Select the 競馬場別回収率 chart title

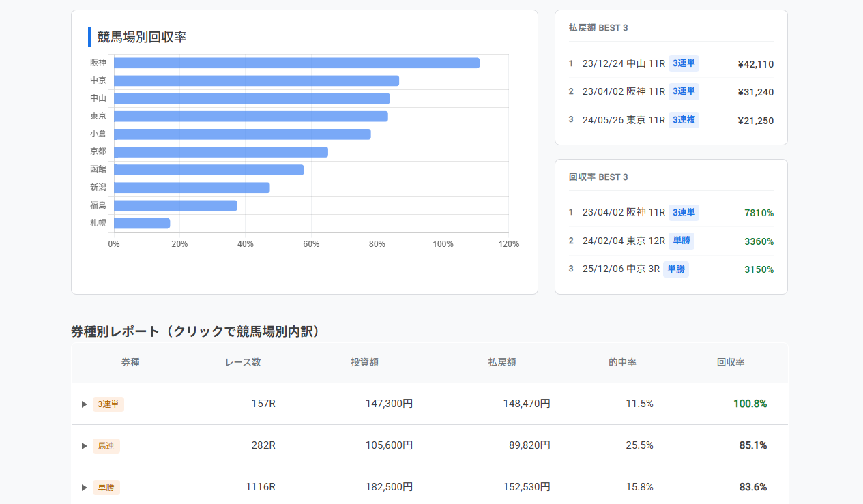pyautogui.click(x=141, y=37)
